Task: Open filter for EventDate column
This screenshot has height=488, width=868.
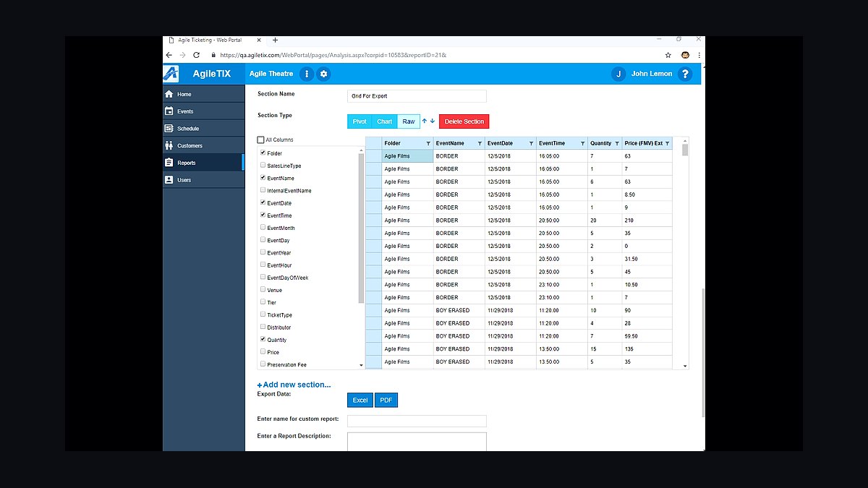Action: pyautogui.click(x=531, y=143)
